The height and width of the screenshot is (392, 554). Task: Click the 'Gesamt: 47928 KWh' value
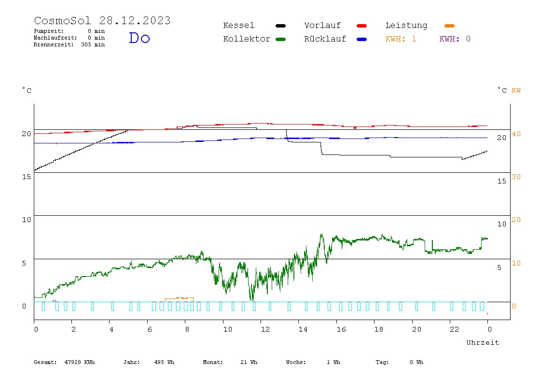[64, 362]
